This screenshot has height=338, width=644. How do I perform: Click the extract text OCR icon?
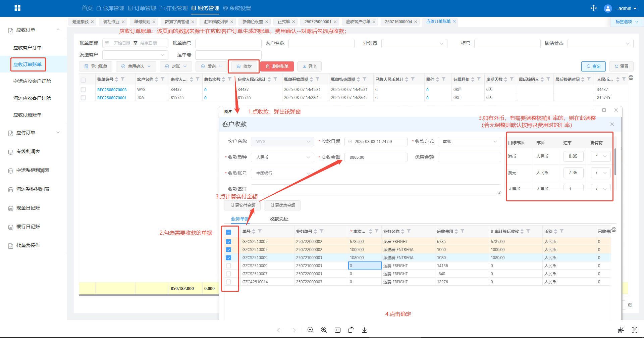point(634,330)
